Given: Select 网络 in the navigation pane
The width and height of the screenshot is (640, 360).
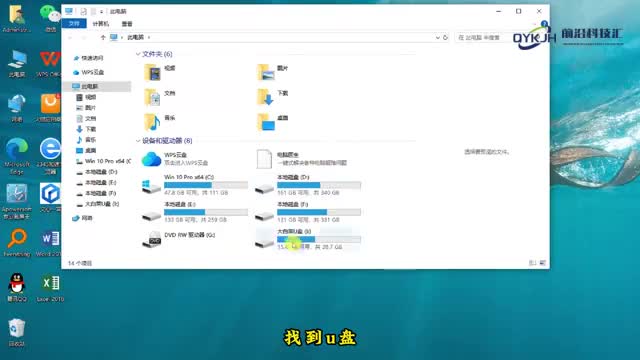Looking at the screenshot, I should click(87, 218).
